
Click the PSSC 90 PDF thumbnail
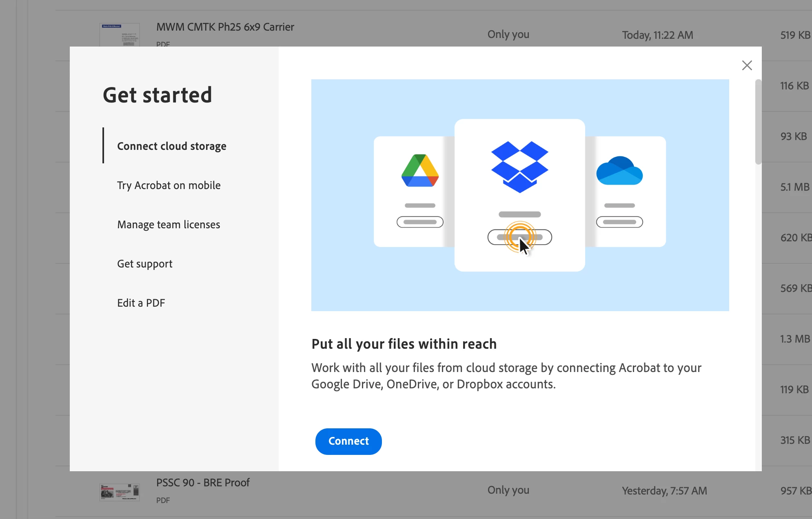point(120,492)
